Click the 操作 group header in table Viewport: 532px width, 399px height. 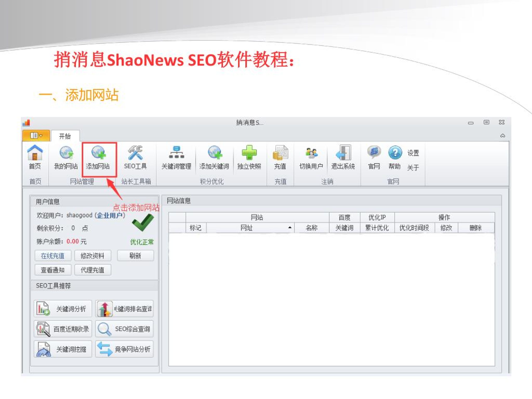tap(445, 217)
